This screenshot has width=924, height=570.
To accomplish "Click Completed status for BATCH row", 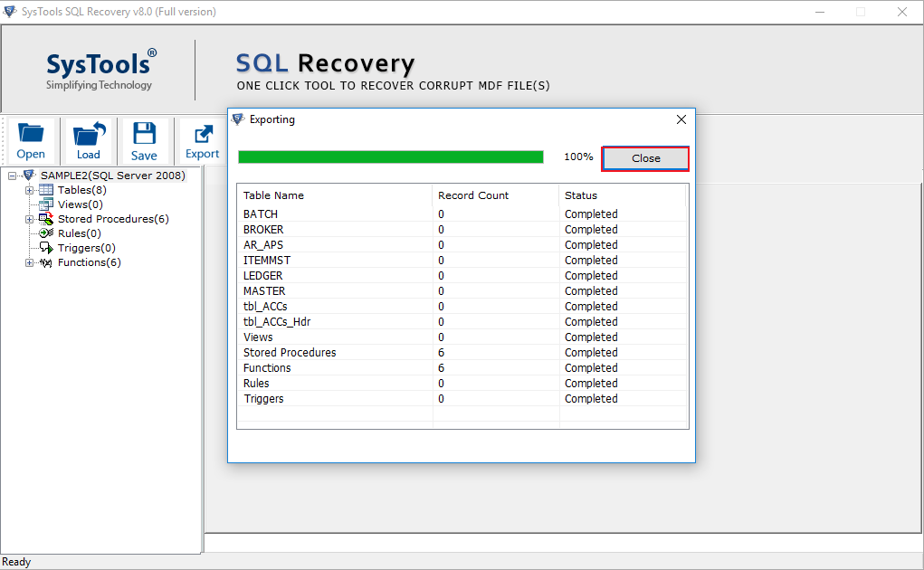I will coord(591,214).
